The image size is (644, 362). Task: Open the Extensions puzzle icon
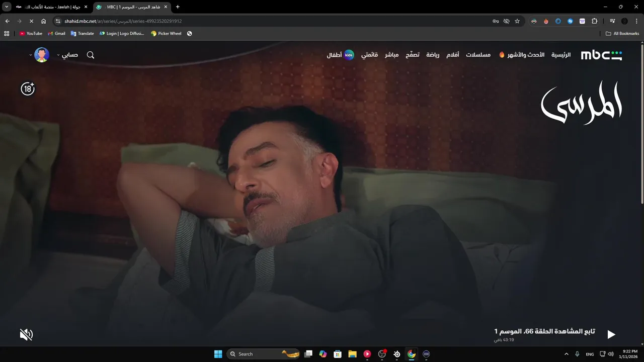595,21
